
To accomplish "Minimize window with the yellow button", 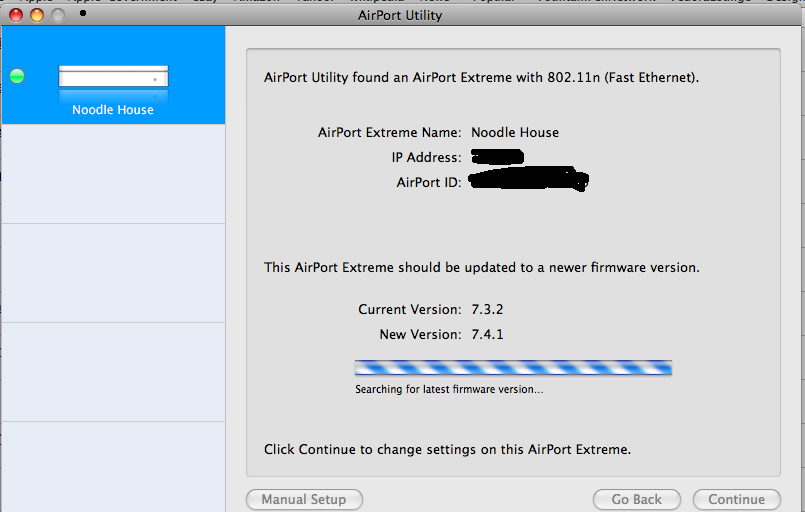I will pos(37,15).
